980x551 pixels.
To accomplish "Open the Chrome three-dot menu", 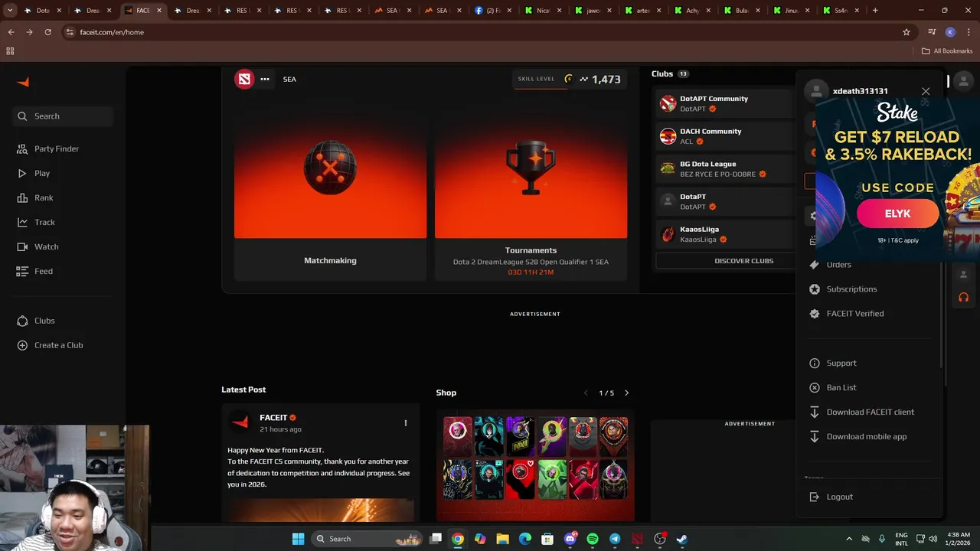I will pos(968,32).
